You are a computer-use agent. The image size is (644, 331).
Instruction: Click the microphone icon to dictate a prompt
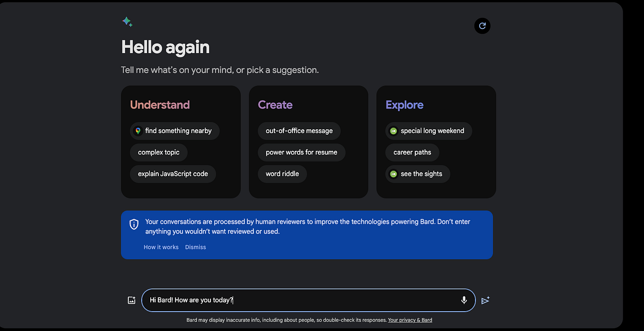464,300
